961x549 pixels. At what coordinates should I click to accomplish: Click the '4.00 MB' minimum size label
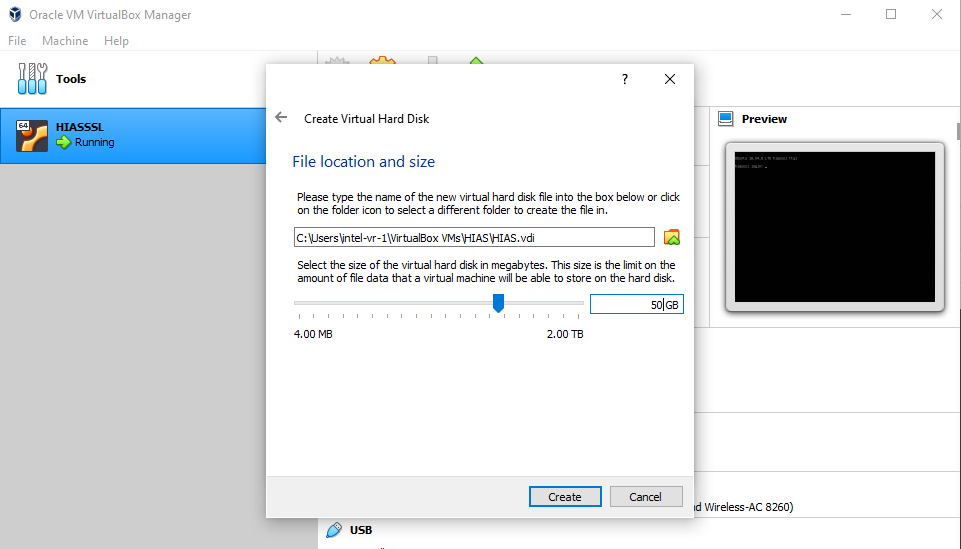[313, 334]
